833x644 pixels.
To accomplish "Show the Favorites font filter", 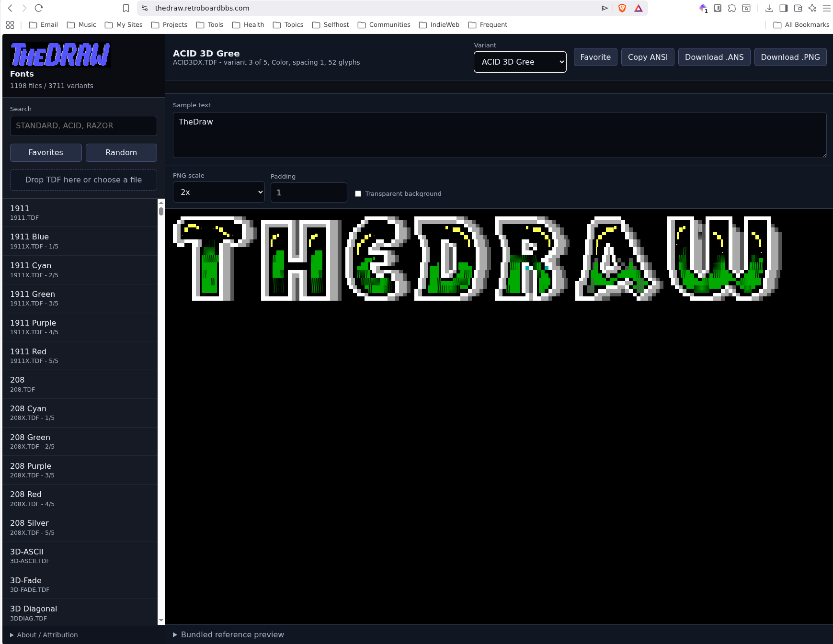I will tap(46, 152).
